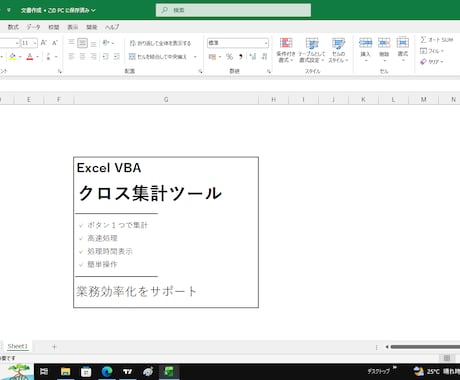The height and width of the screenshot is (380, 460).
Task: Open the Fill (フィル) dropdown
Action: pyautogui.click(x=432, y=51)
